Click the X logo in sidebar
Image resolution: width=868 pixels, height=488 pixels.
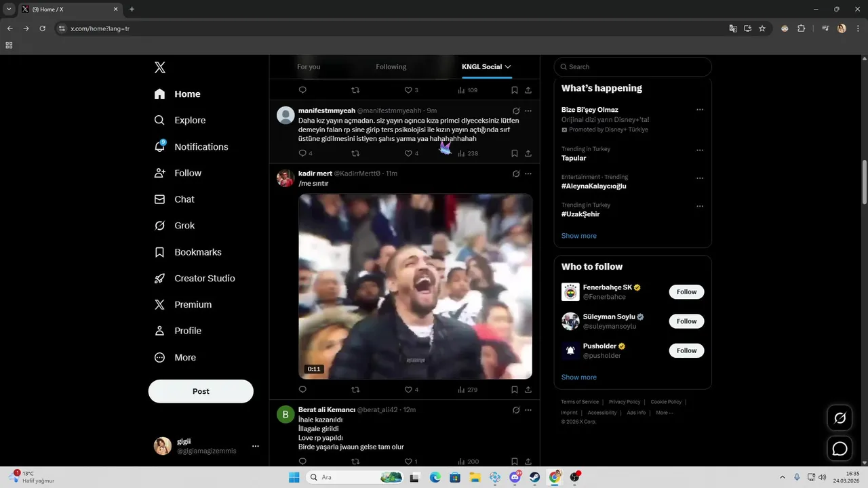coord(160,67)
